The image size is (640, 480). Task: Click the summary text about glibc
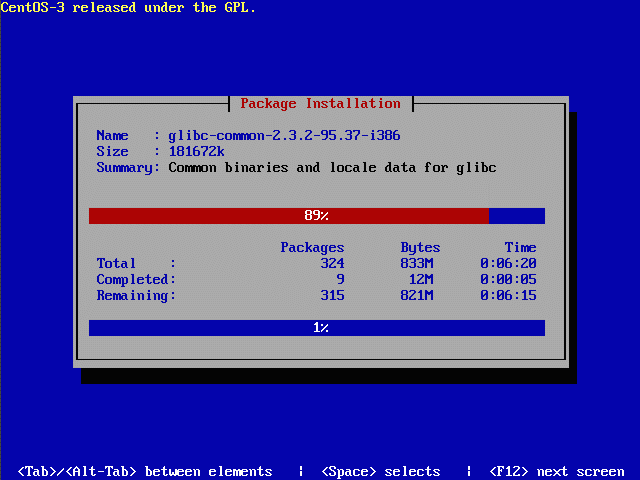coord(332,167)
